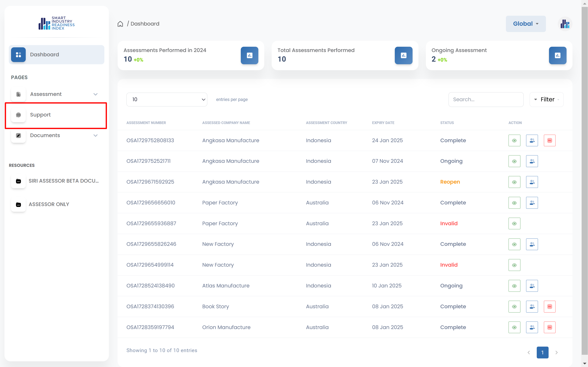
Task: Click chart icon on Ongoing Assessment card
Action: tap(557, 55)
